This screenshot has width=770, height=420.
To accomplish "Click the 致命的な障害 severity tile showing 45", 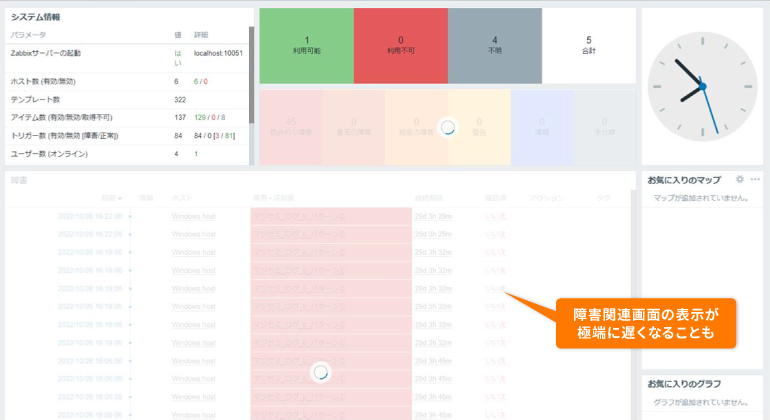I will click(291, 127).
